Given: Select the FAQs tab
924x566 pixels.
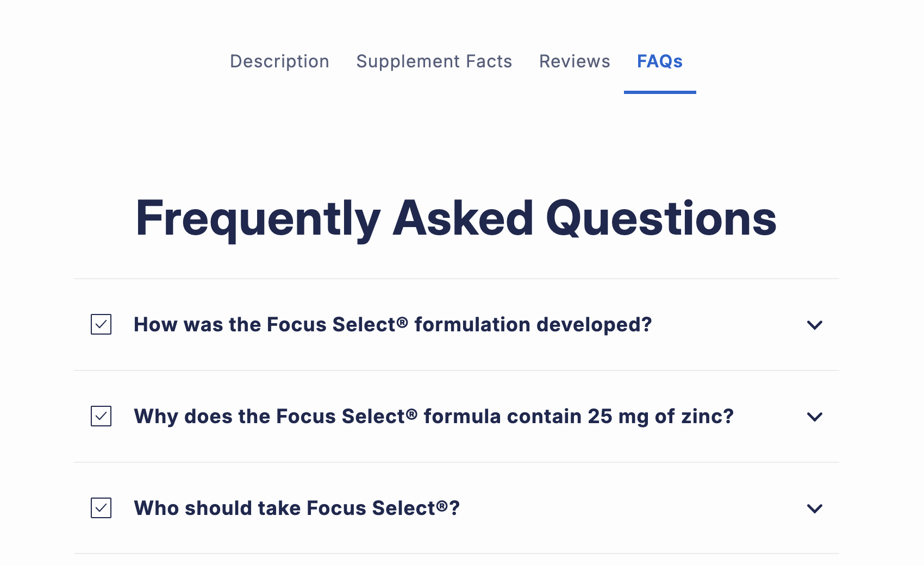Looking at the screenshot, I should pos(659,61).
